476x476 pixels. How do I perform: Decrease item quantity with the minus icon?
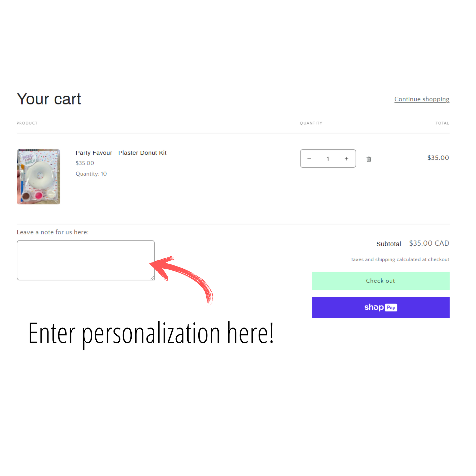click(x=309, y=159)
